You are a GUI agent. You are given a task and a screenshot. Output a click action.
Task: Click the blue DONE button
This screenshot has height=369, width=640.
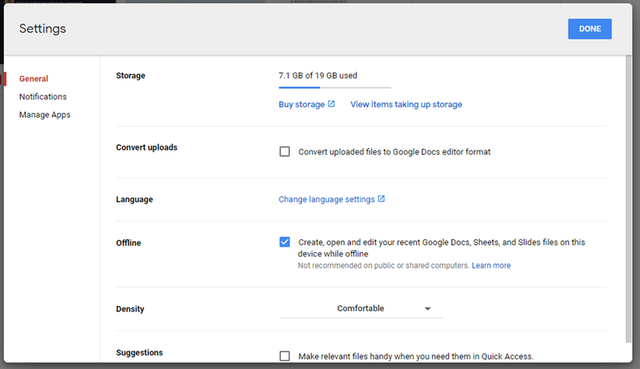pos(589,29)
